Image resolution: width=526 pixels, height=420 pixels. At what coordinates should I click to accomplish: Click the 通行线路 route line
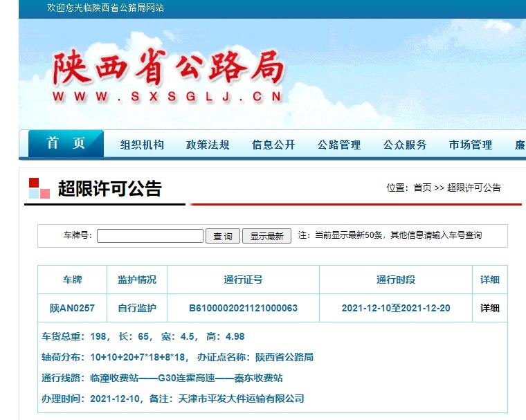(162, 378)
